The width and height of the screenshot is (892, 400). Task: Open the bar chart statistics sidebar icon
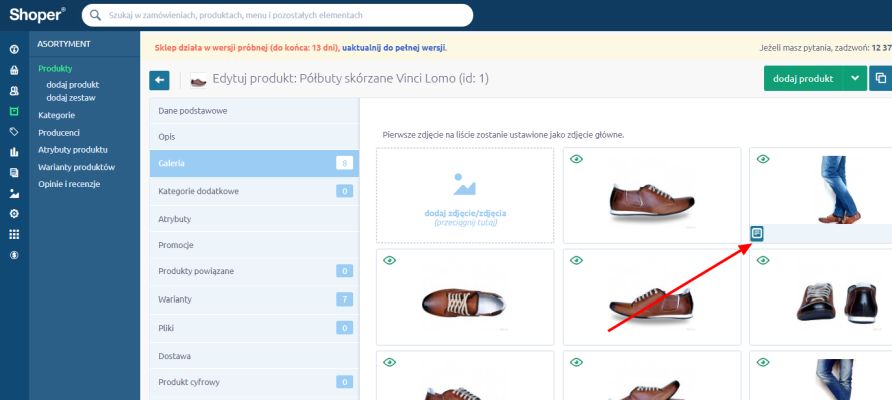click(x=14, y=152)
